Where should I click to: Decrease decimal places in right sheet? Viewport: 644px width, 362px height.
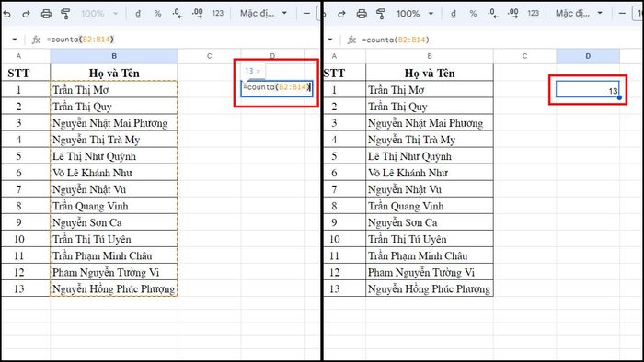coord(493,14)
